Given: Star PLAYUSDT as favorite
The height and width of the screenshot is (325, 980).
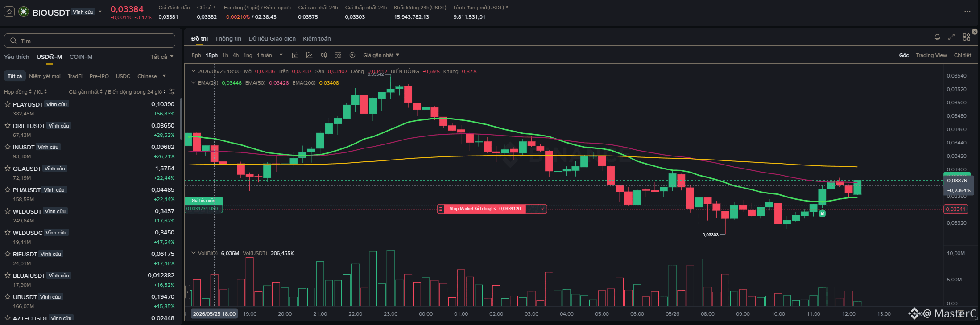Looking at the screenshot, I should point(8,104).
